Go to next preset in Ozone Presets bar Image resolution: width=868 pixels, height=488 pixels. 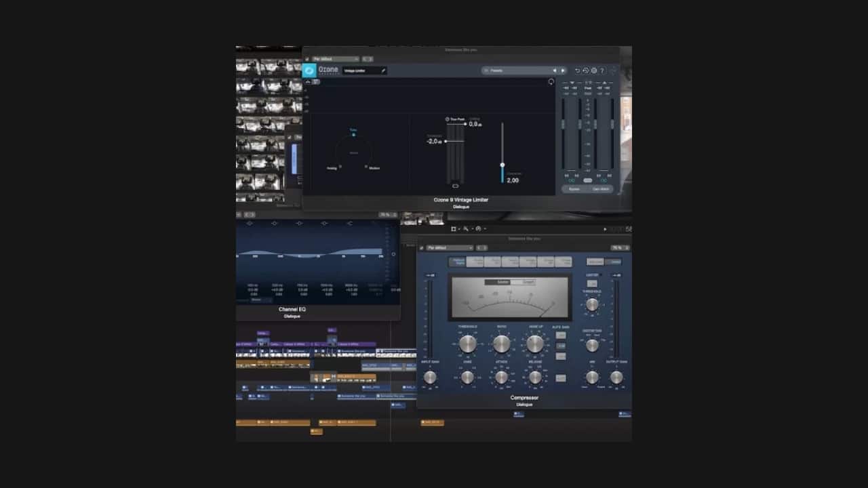coord(562,70)
